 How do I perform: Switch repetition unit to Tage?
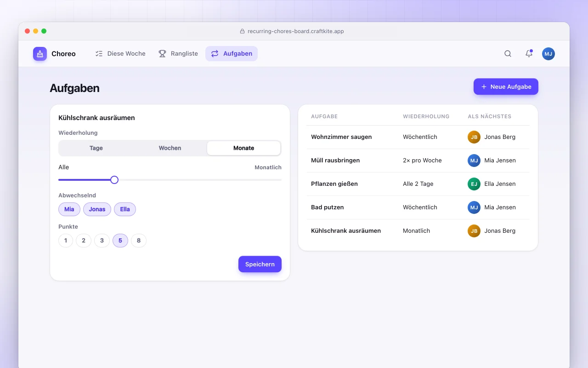tap(96, 148)
